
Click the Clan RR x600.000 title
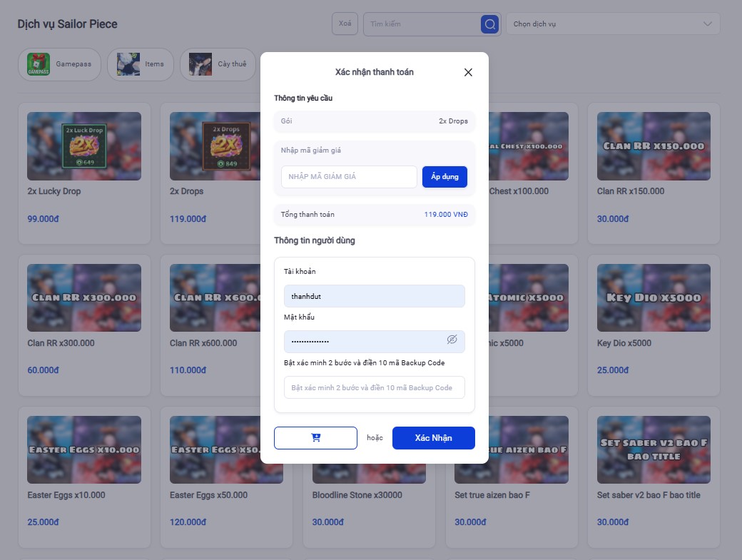(203, 343)
